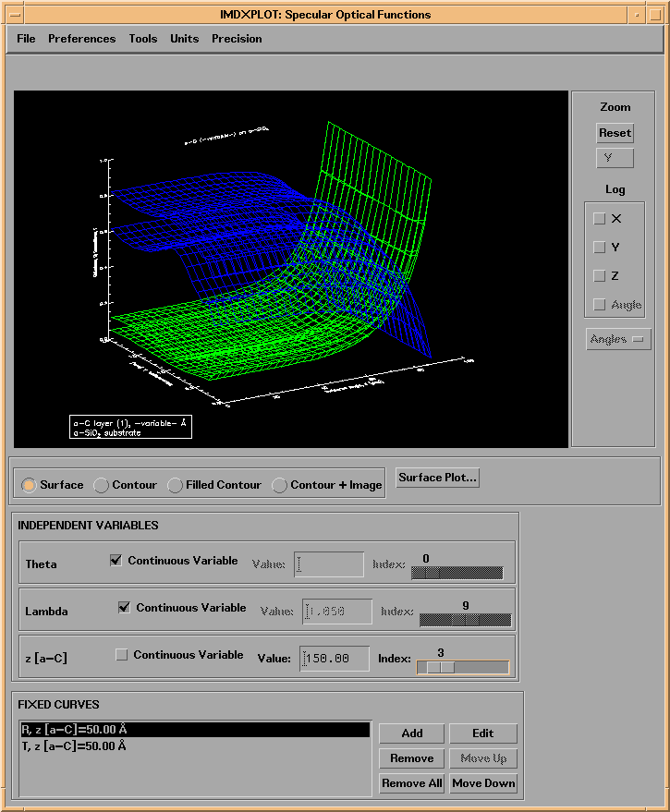
Task: Check z [a-C] Continuous Variable checkbox
Action: (x=122, y=655)
